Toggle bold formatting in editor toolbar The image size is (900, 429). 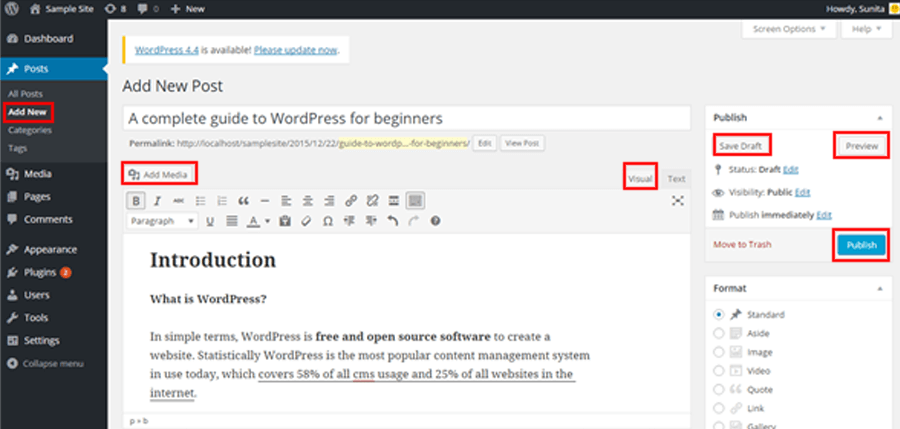(x=136, y=201)
